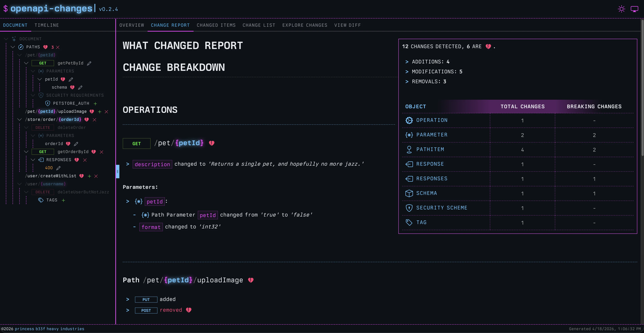Switch to the TIMELINE tab
The width and height of the screenshot is (644, 333).
[47, 25]
